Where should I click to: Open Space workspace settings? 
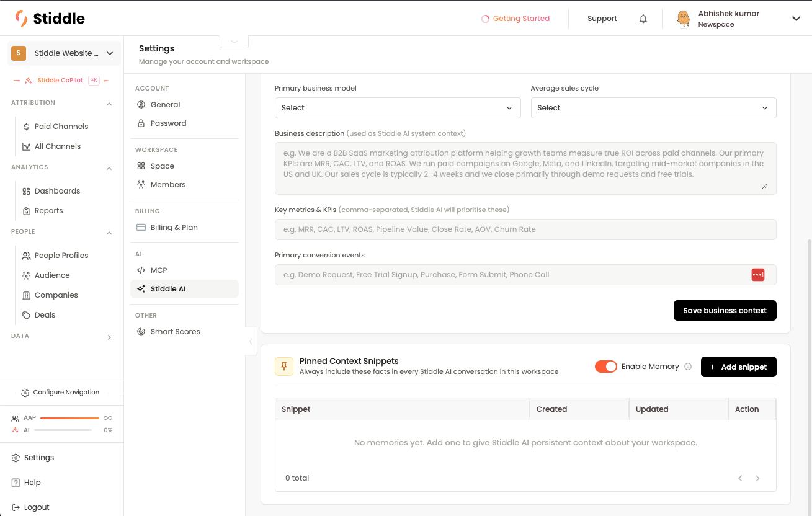184,166
